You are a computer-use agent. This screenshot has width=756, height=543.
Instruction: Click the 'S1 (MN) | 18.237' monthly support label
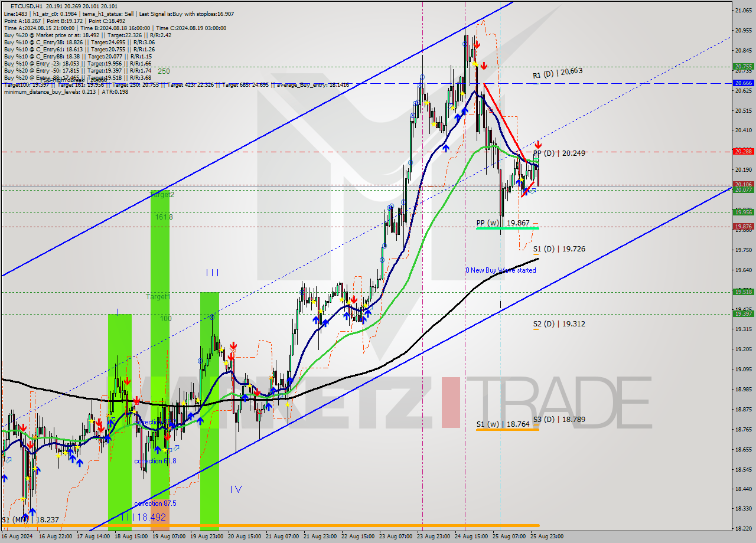tap(30, 520)
